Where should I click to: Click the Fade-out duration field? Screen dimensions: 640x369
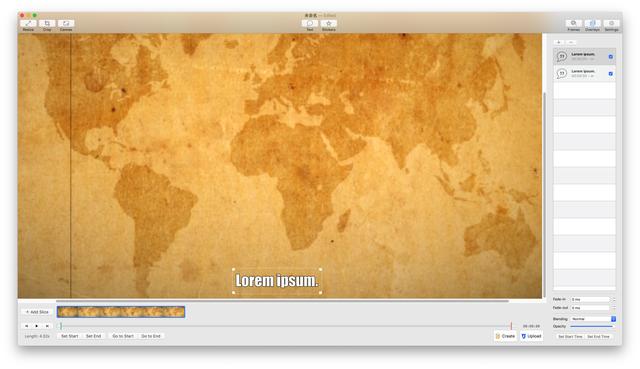(590, 308)
